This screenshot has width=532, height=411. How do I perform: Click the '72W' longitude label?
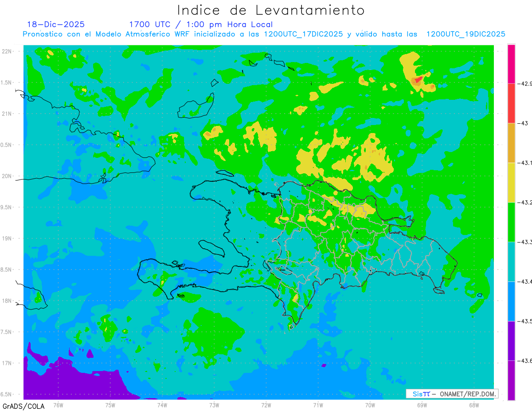point(266,405)
